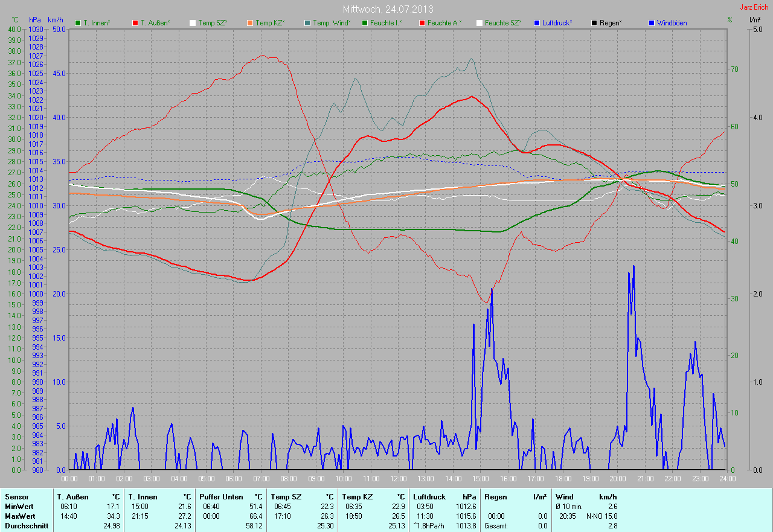Click the blue Luftdruck legend square
The height and width of the screenshot is (532, 773).
(x=537, y=23)
